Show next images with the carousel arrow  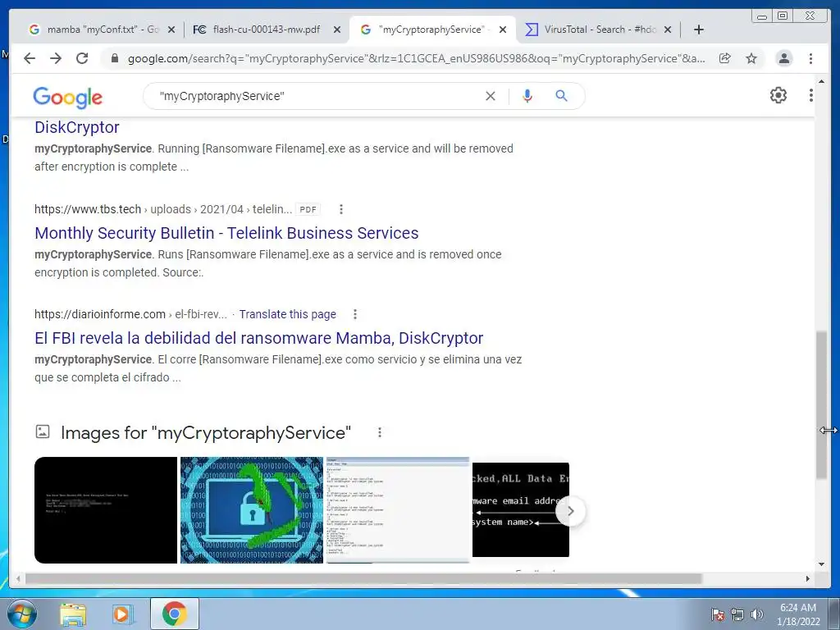571,511
